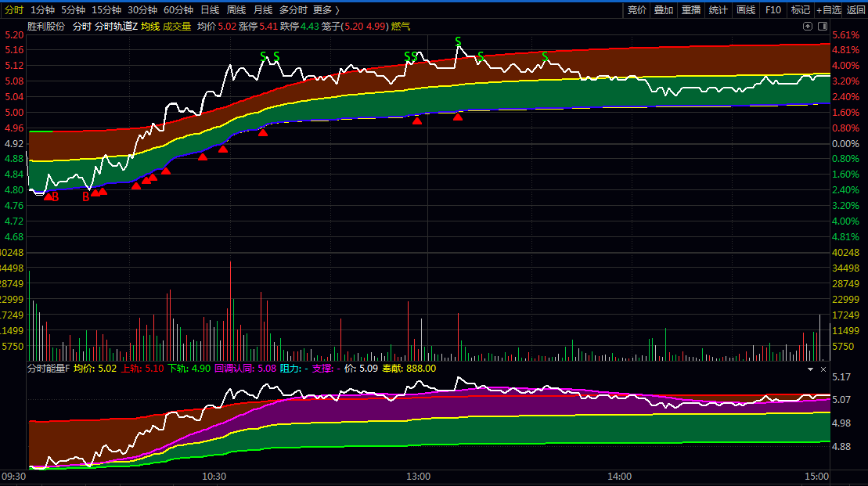868x486 pixels.
Task: Open the 分时能量F indicator dropdown triangle
Action: [x=810, y=369]
